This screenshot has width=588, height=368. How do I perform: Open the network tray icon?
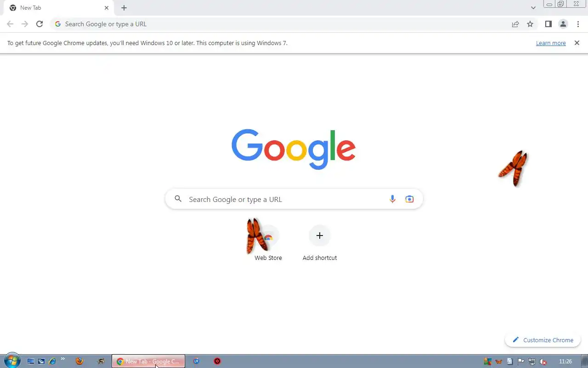(531, 362)
